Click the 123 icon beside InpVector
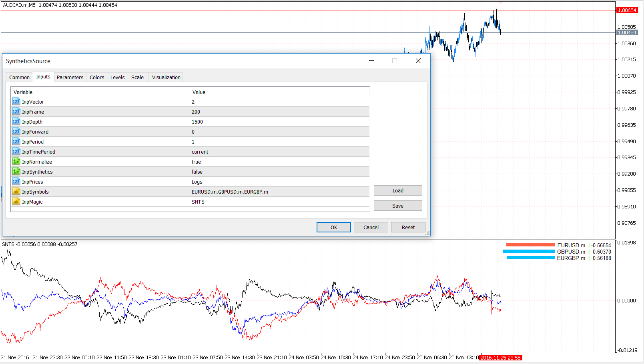644x364 pixels. pos(16,102)
